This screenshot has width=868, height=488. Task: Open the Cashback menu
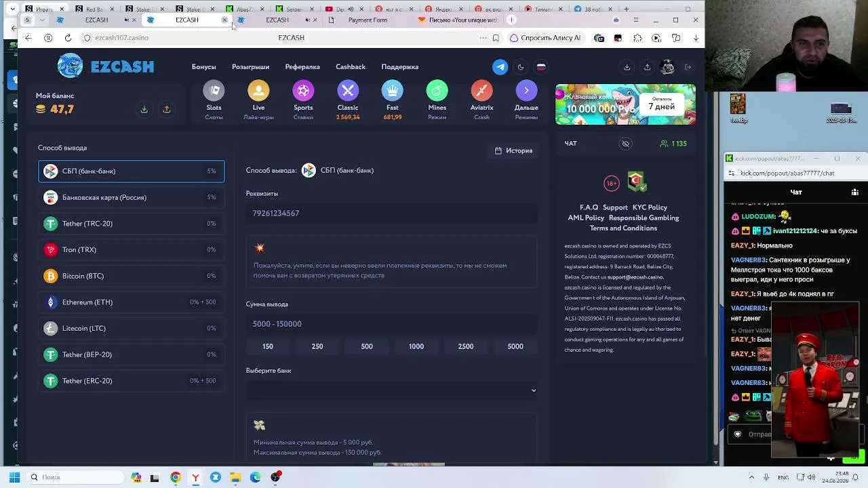click(351, 67)
